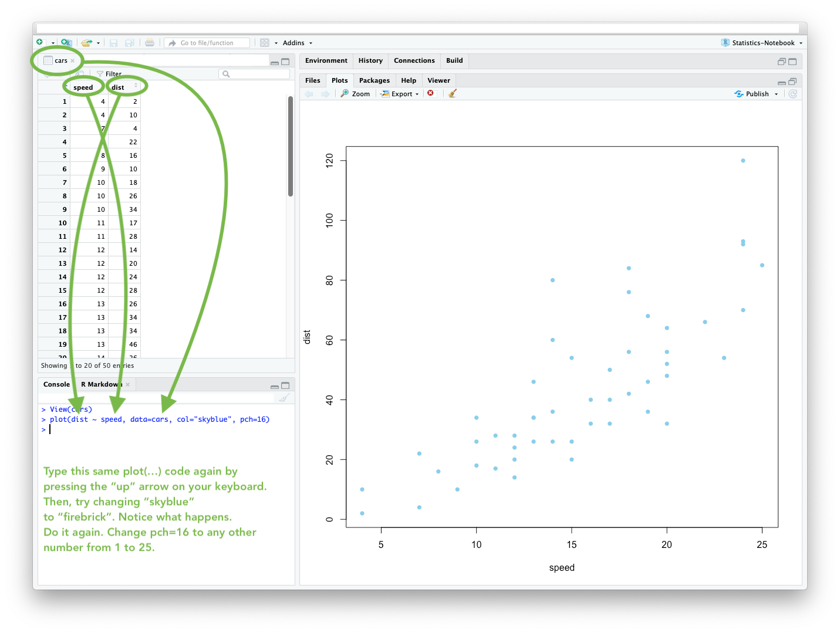
Task: Open the Statistics-Notebook project dropdown
Action: click(763, 43)
